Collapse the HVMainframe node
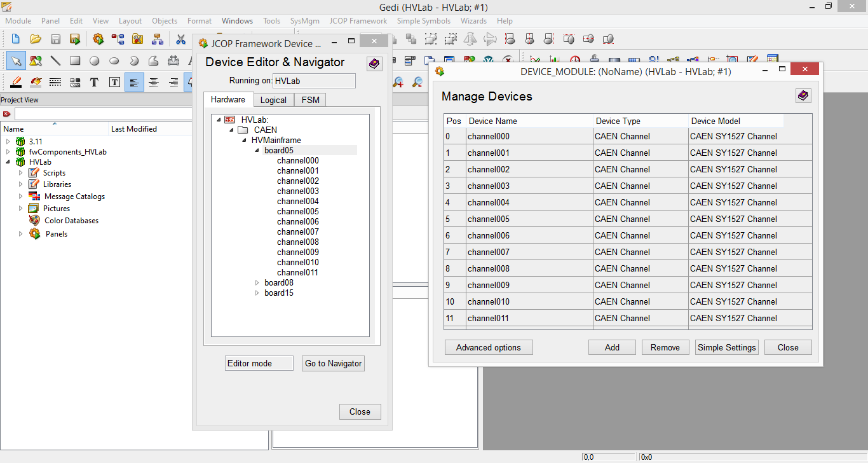Image resolution: width=868 pixels, height=463 pixels. (245, 140)
